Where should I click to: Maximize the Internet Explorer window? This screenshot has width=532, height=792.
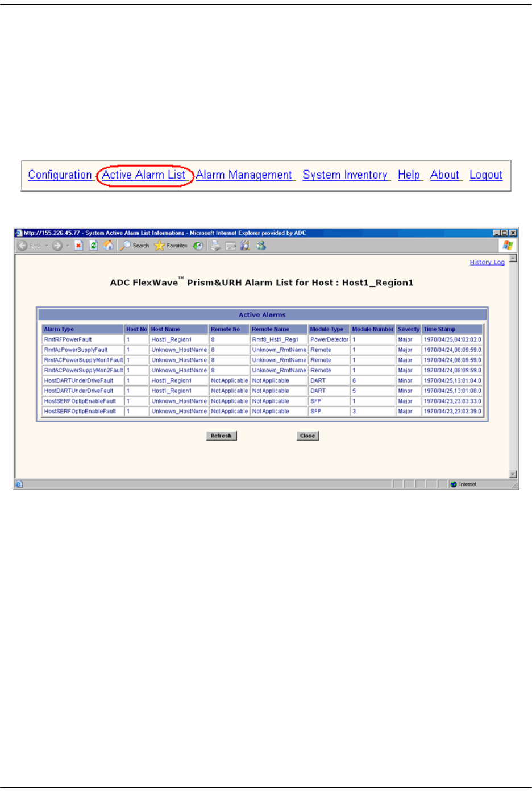point(505,233)
